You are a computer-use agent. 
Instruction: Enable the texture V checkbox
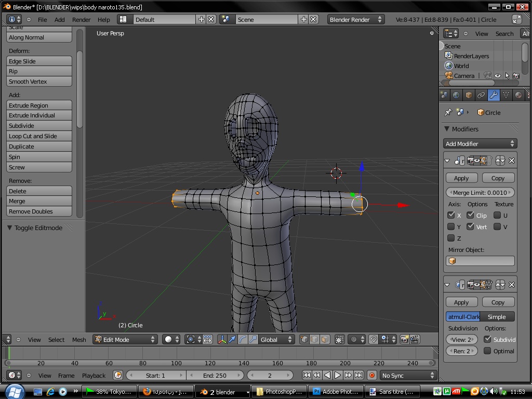coord(497,227)
